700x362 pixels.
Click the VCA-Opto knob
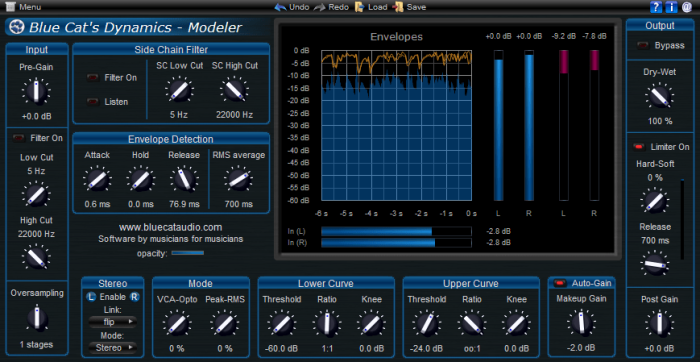click(x=176, y=324)
